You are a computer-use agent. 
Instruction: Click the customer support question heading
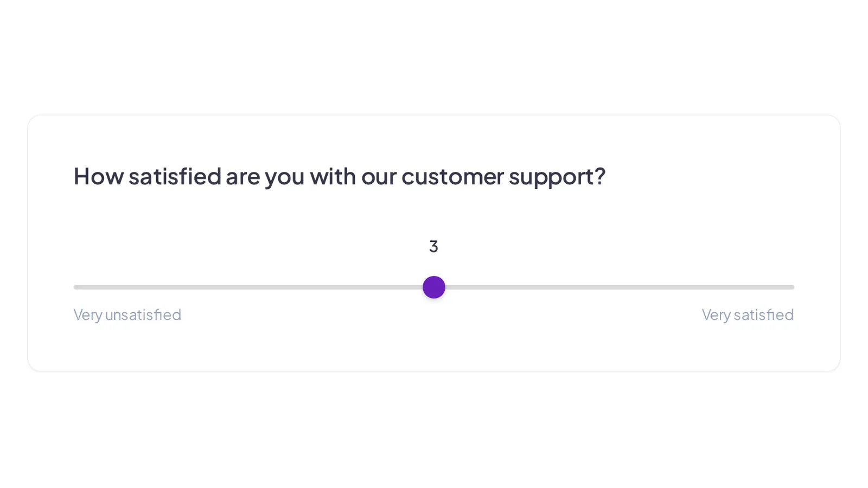coord(340,176)
